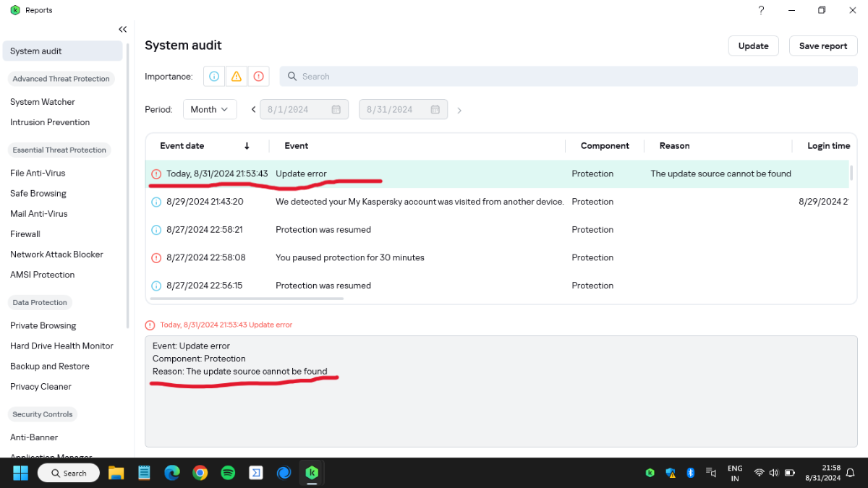Image resolution: width=868 pixels, height=488 pixels.
Task: Go to the previous period arrow
Action: pyautogui.click(x=253, y=110)
